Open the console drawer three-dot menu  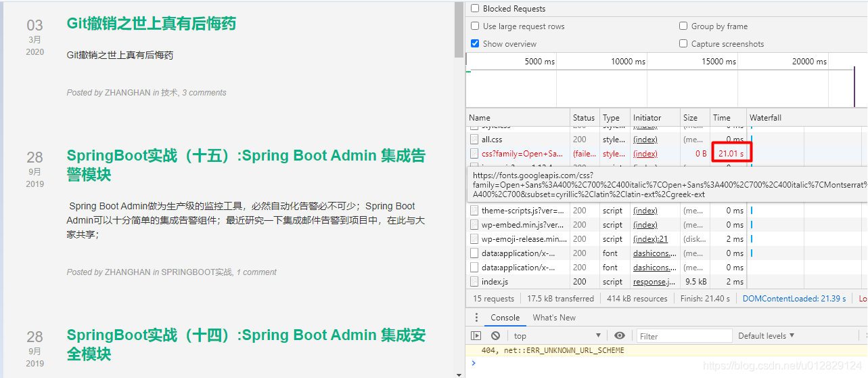[476, 318]
